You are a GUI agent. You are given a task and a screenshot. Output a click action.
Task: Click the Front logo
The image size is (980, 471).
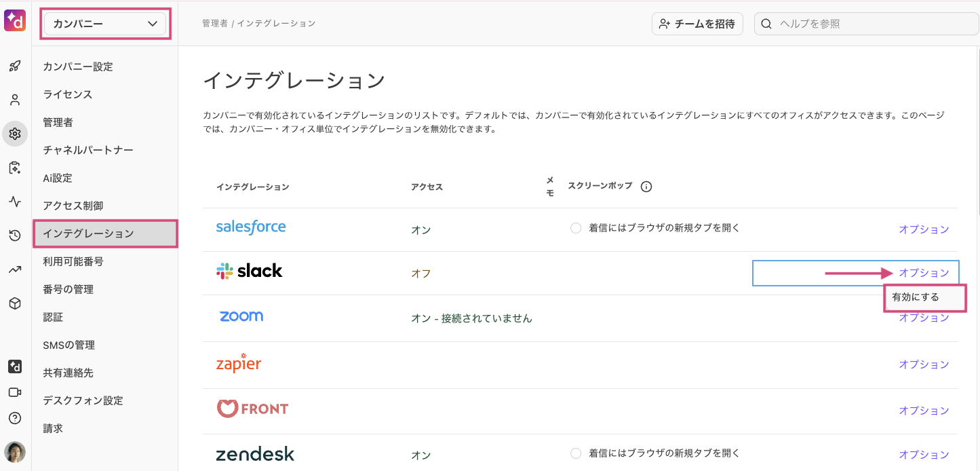point(252,409)
